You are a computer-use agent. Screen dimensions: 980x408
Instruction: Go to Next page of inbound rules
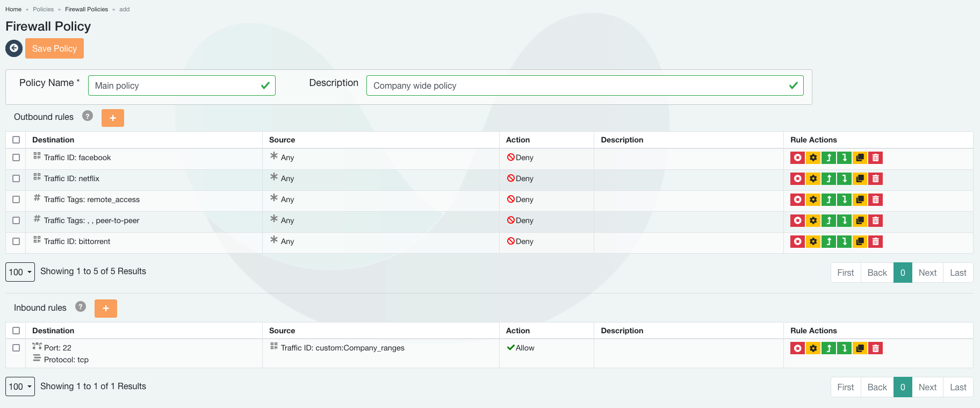[x=928, y=387]
